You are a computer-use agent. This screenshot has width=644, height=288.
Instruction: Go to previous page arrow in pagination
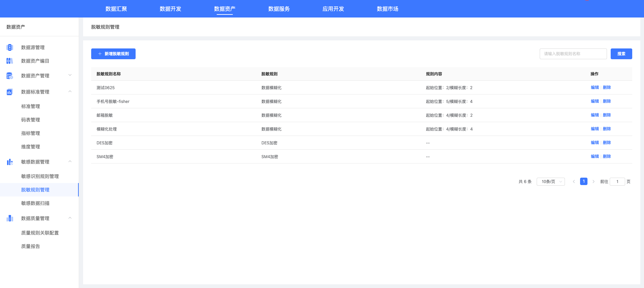click(x=574, y=182)
